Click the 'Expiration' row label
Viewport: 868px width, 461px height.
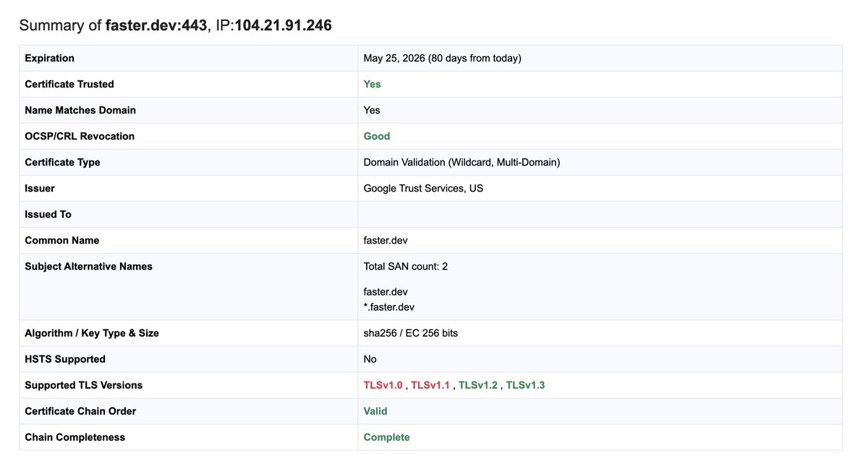tap(49, 58)
